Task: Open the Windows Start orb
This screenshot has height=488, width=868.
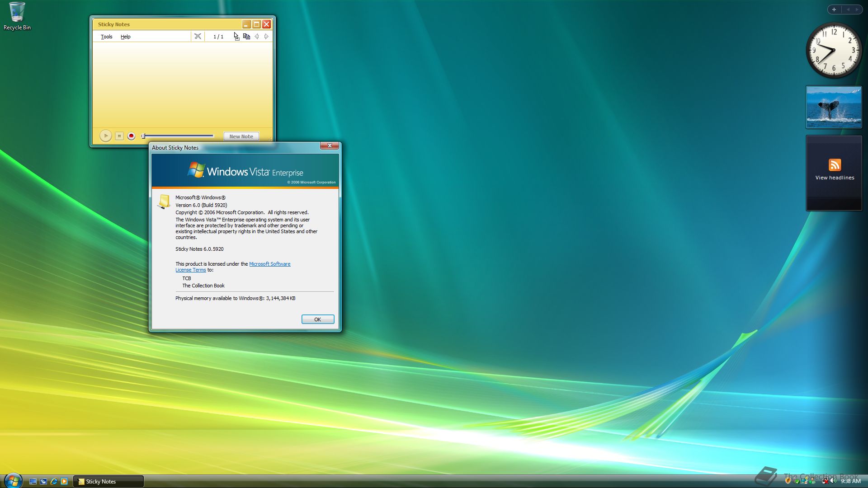Action: (13, 481)
